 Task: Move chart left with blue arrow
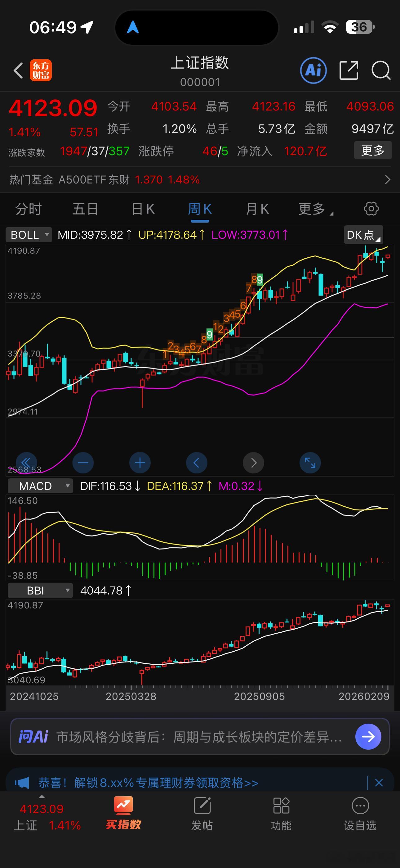[197, 463]
